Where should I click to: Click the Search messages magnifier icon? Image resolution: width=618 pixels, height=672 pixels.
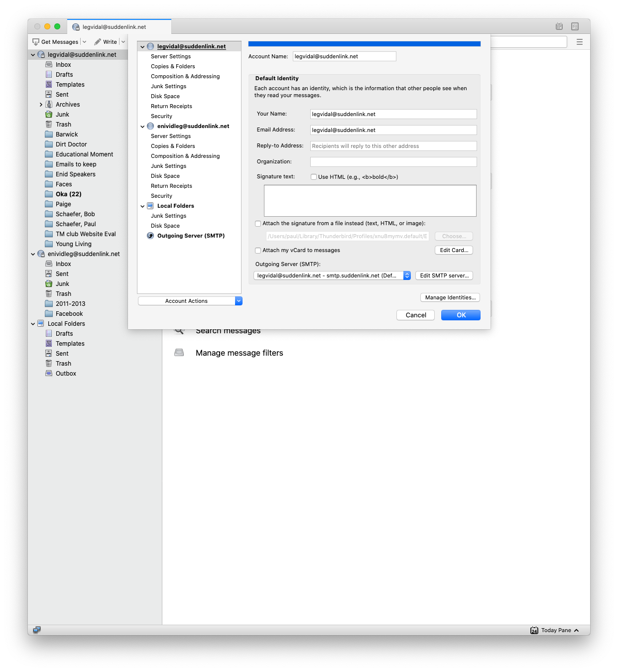point(179,331)
